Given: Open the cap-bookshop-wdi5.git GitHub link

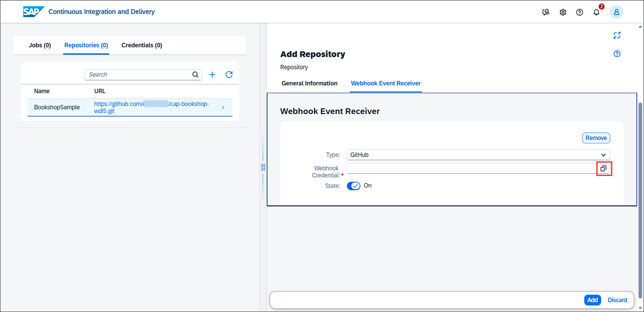Looking at the screenshot, I should coord(151,108).
